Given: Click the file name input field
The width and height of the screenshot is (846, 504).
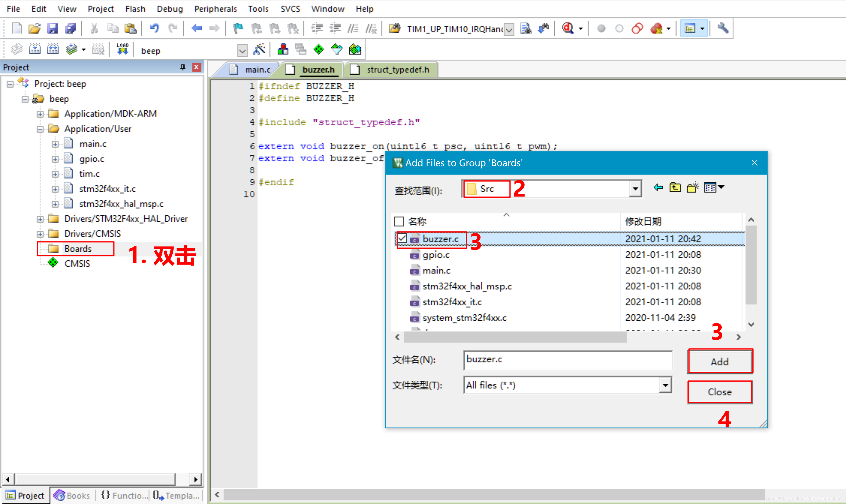Looking at the screenshot, I should tap(567, 360).
